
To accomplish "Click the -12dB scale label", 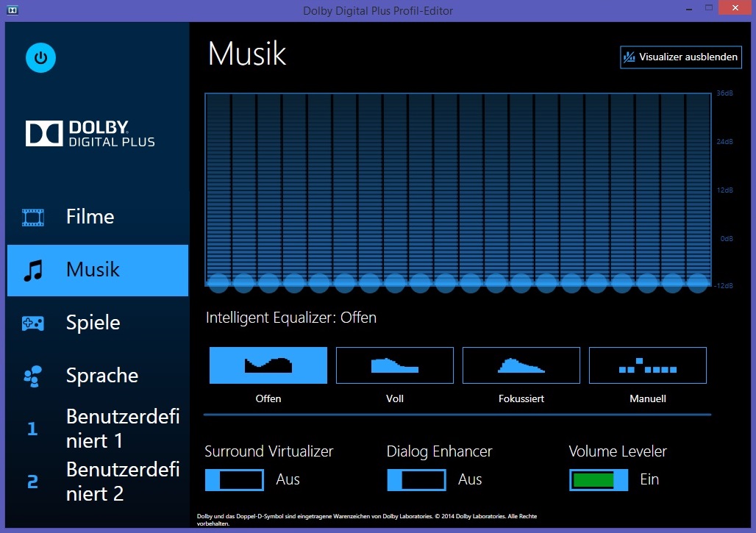I will pyautogui.click(x=723, y=286).
